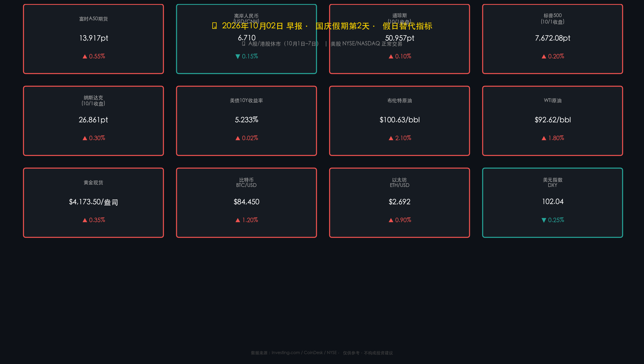644x364 pixels.
Task: Click the 2.10% rise on 布伦特原油
Action: pyautogui.click(x=400, y=138)
